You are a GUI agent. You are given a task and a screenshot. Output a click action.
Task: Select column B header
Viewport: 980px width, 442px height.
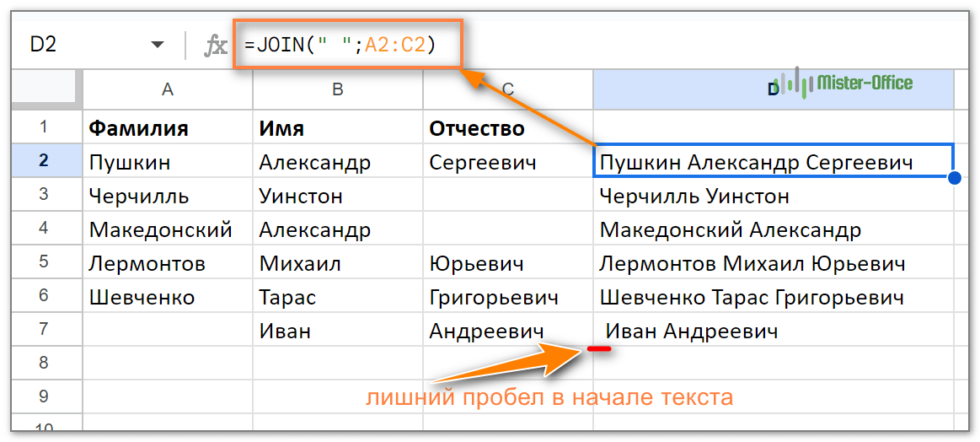tap(338, 89)
